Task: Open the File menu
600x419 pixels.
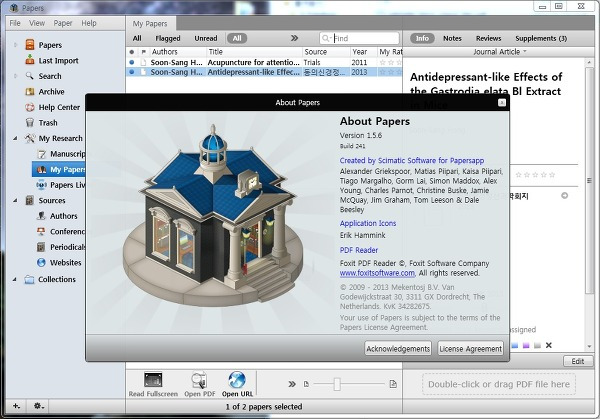Action: click(x=15, y=23)
